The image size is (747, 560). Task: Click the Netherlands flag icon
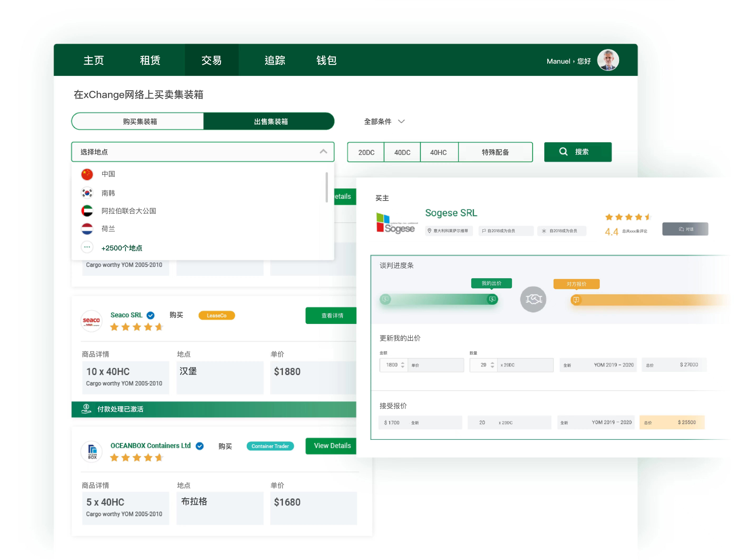pyautogui.click(x=87, y=229)
